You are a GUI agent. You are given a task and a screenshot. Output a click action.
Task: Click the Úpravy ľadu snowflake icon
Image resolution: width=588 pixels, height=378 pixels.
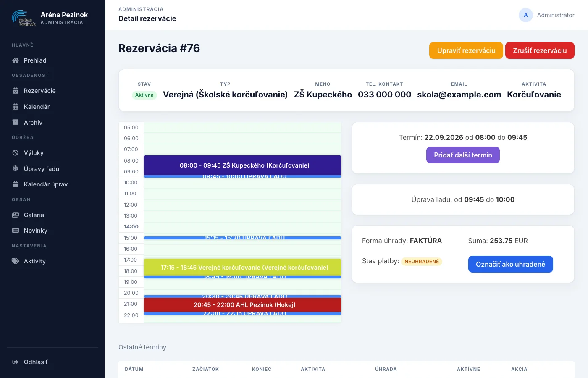point(16,169)
